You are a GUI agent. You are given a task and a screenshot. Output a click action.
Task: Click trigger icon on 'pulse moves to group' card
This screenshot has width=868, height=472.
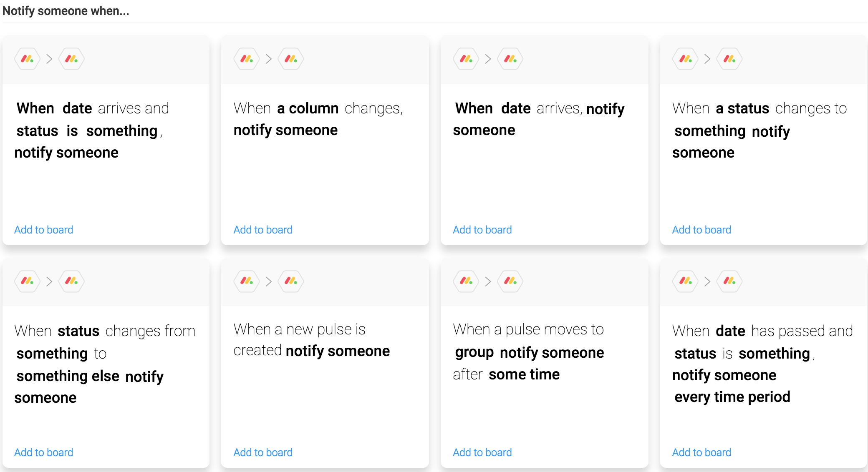pos(466,281)
